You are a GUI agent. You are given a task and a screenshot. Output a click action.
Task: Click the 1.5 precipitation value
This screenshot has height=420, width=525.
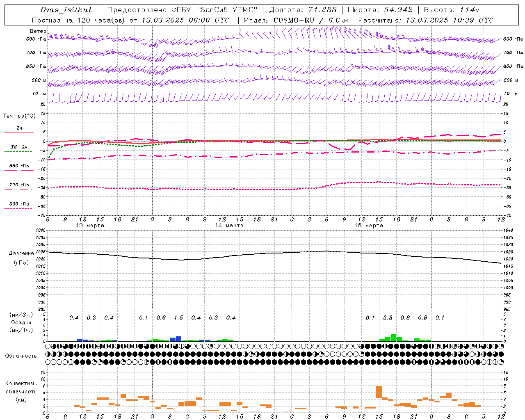[x=178, y=318]
